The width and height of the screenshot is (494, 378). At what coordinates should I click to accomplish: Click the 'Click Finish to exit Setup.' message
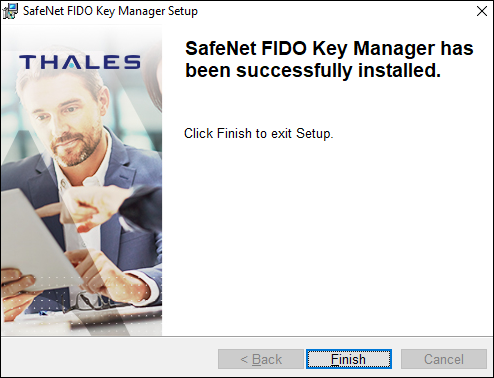(258, 133)
